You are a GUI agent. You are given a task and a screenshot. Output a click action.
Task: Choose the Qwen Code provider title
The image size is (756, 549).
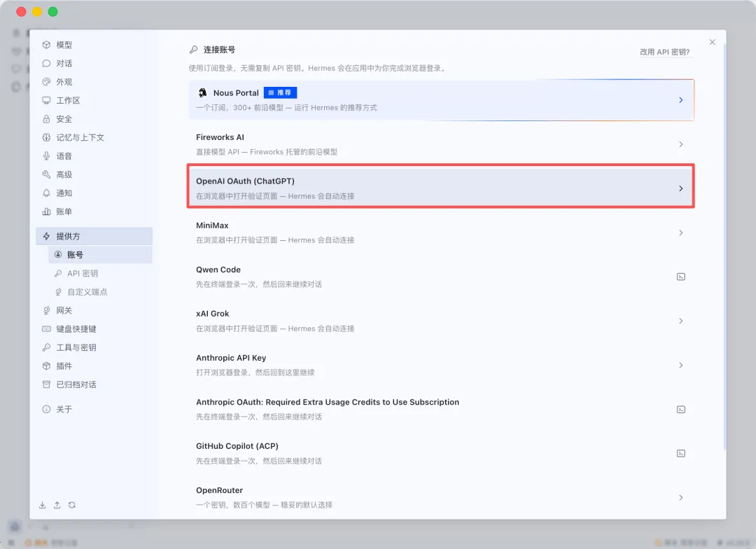pyautogui.click(x=218, y=270)
